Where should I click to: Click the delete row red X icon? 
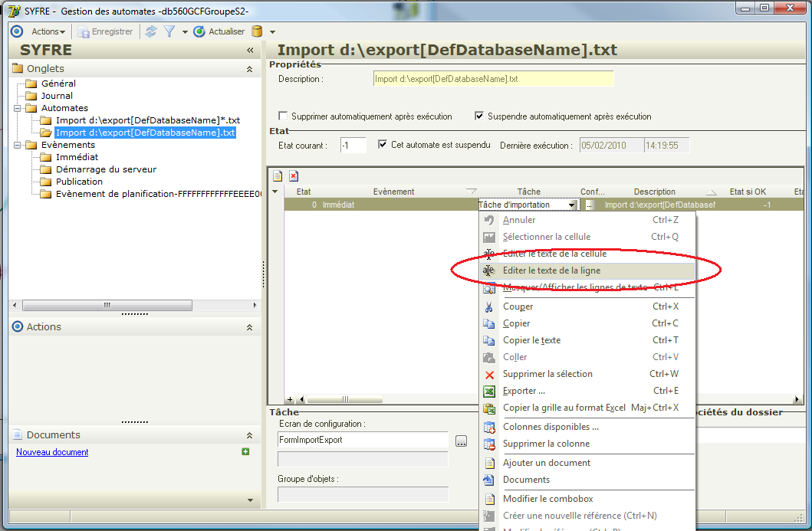[x=294, y=176]
